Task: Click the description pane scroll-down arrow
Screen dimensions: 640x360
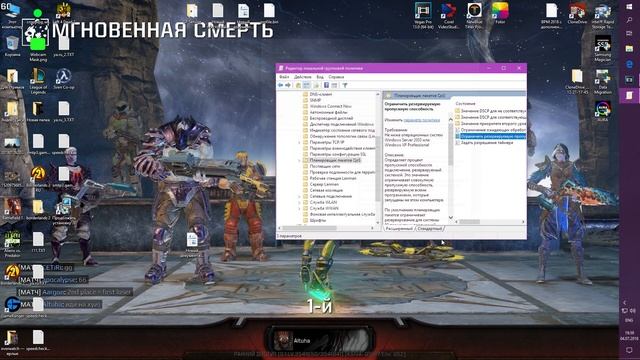Action: tap(451, 218)
